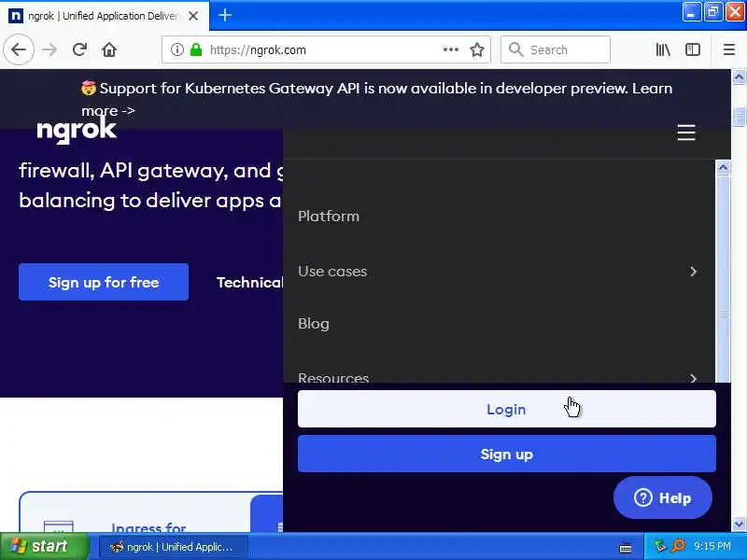Click the ngrok logo
This screenshot has width=747, height=560.
(x=77, y=130)
